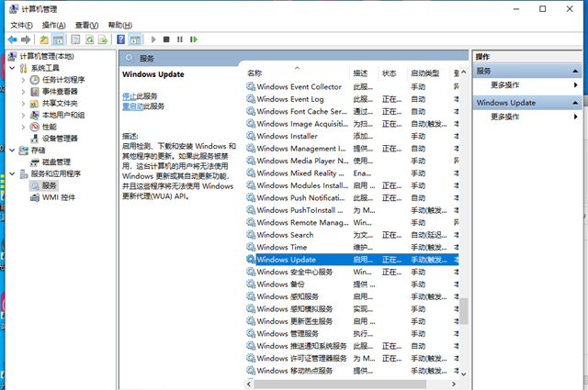Screen dimensions: 588x390
Task: Select 本地用户和组 in the tree
Action: pos(63,115)
